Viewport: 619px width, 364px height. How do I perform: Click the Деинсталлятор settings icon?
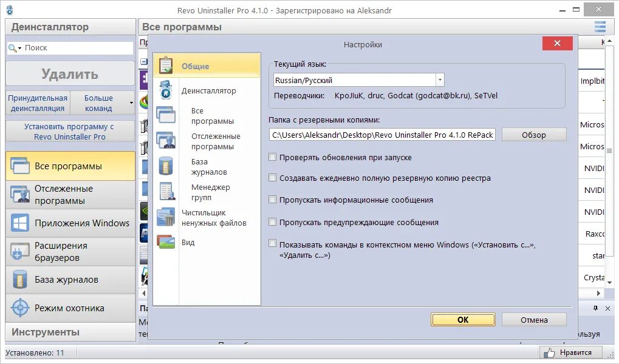pyautogui.click(x=166, y=90)
